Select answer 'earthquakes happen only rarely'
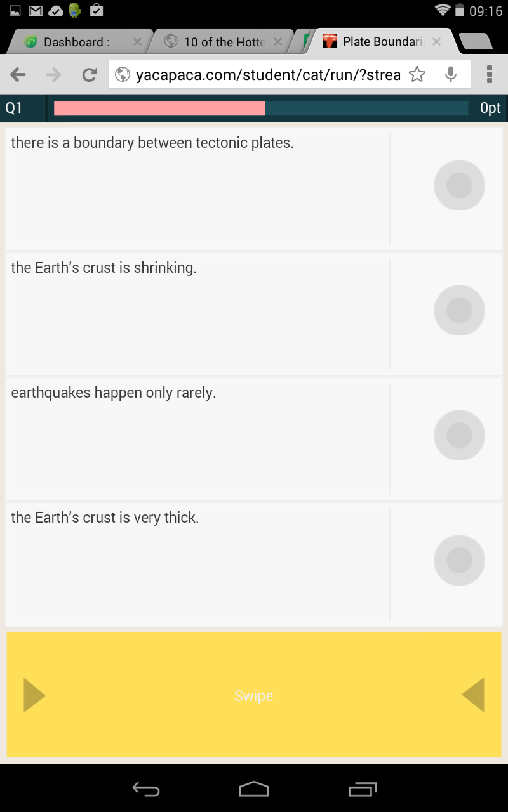Screen dimensions: 508x812 pos(458,435)
